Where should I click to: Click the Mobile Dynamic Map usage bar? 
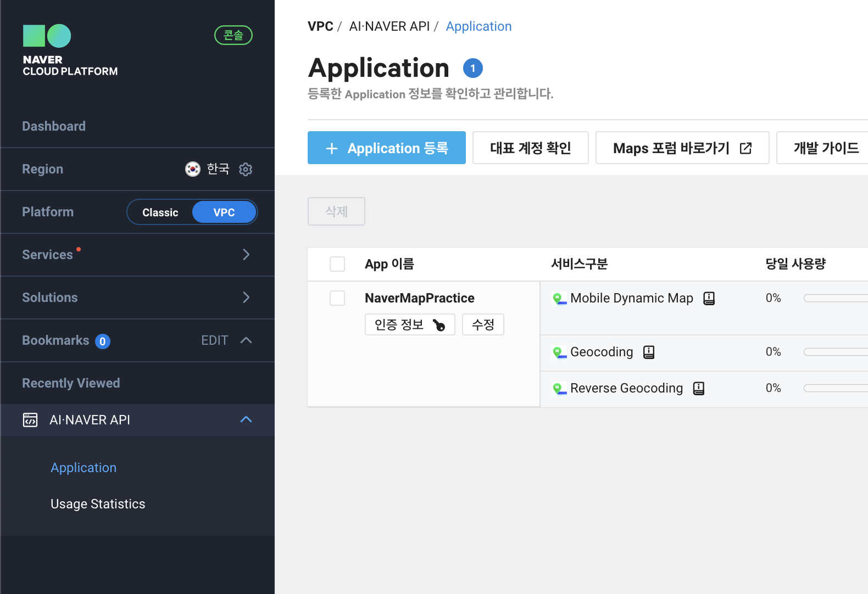(836, 298)
